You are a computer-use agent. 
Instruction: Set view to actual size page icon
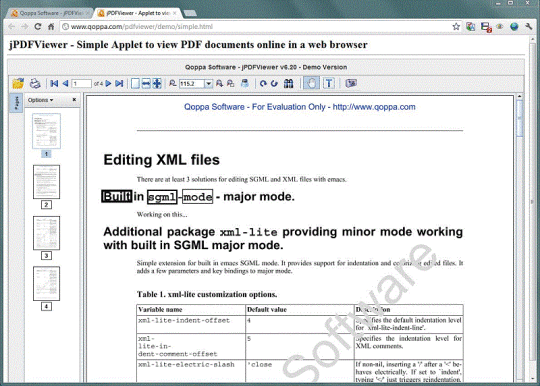(135, 83)
